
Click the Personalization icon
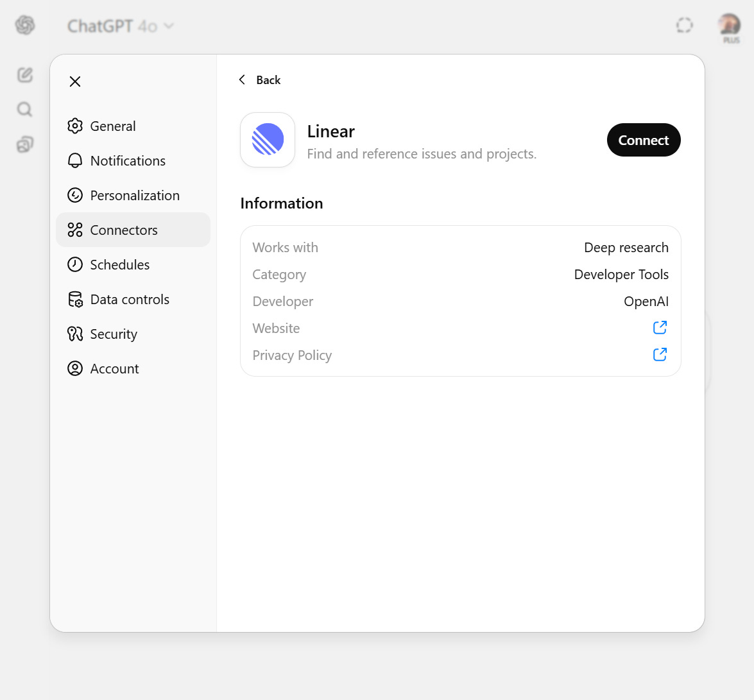click(x=75, y=195)
